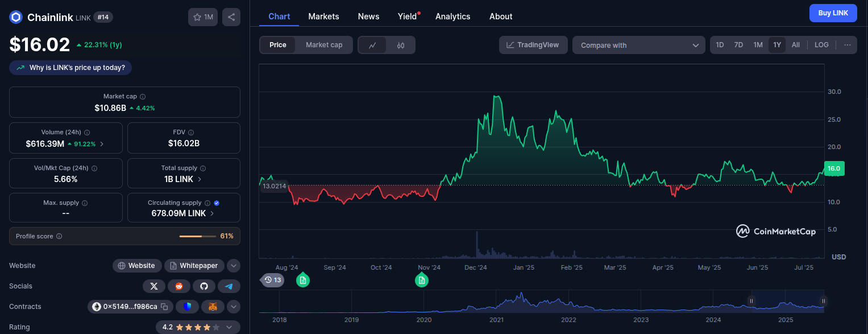Open the Website link

tap(137, 266)
